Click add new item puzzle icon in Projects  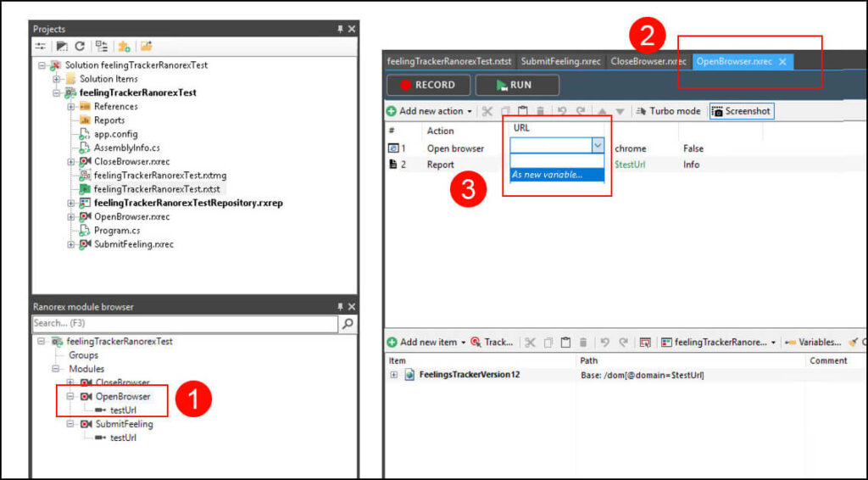(x=124, y=47)
